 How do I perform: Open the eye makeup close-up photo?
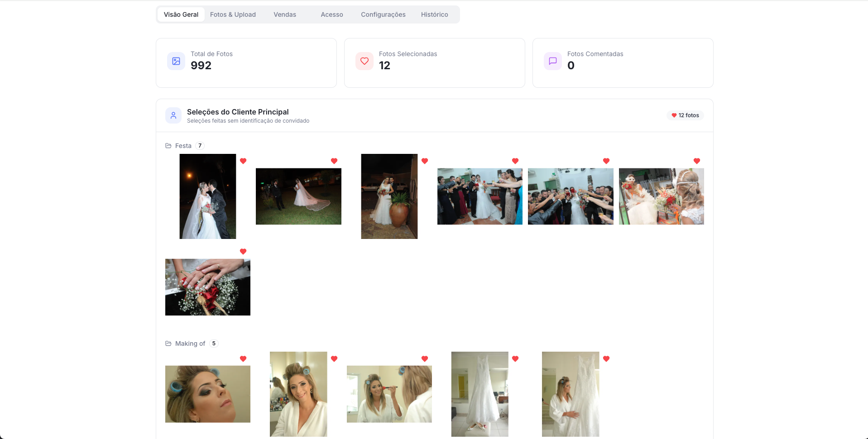pyautogui.click(x=208, y=394)
